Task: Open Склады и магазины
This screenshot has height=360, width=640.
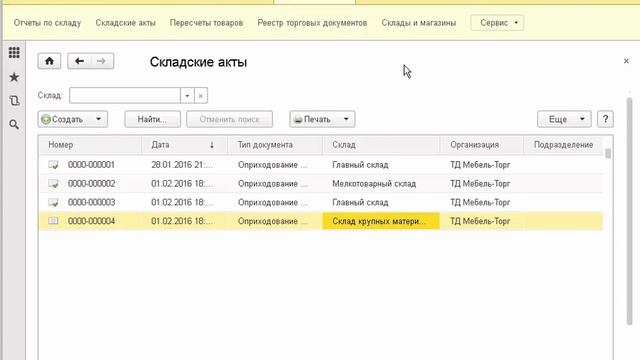Action: [419, 23]
